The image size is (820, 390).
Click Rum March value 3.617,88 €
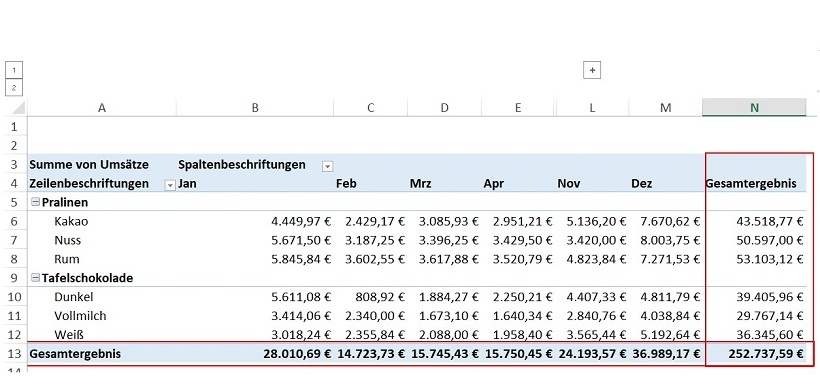(449, 259)
